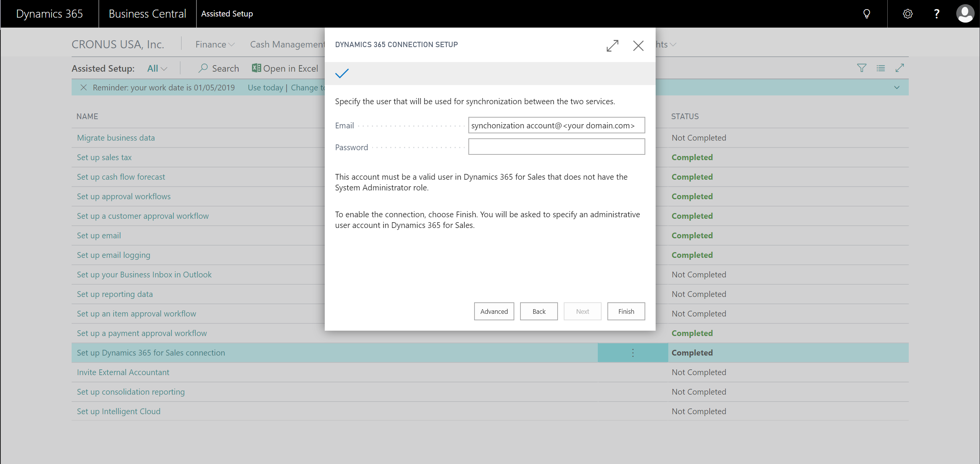
Task: Click the Back button in connection setup
Action: pyautogui.click(x=539, y=312)
